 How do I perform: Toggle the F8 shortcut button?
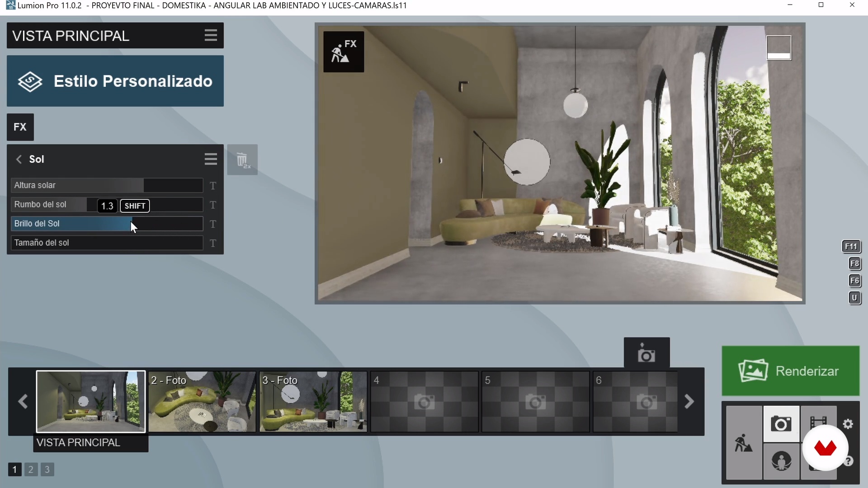point(854,263)
